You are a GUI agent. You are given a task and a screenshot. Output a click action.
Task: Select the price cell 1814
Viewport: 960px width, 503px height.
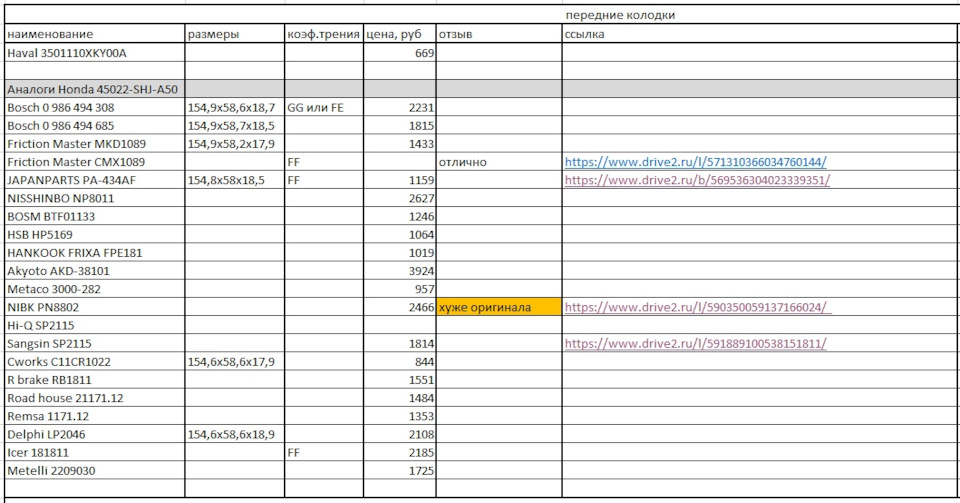[x=400, y=343]
